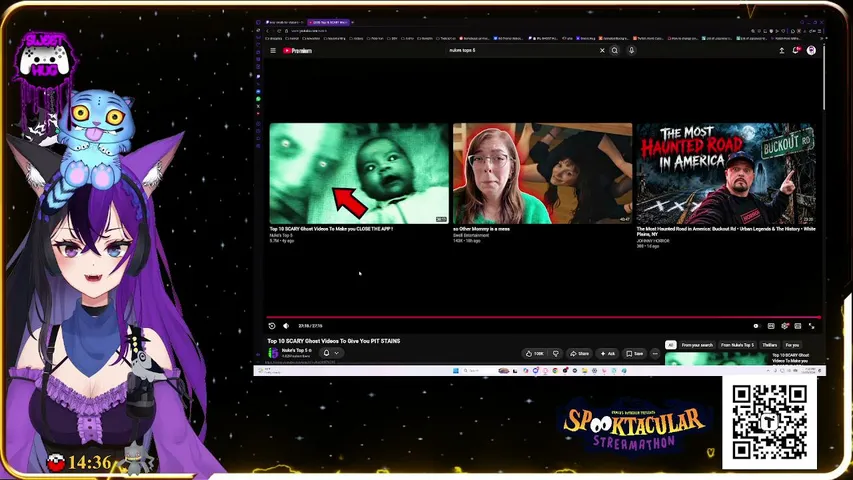Replay the finished video

click(x=272, y=326)
